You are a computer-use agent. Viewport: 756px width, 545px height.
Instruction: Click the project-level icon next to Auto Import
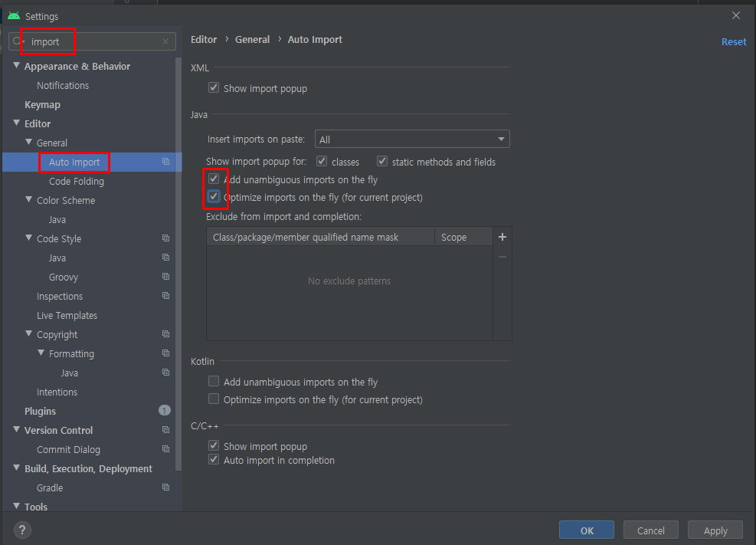(166, 162)
